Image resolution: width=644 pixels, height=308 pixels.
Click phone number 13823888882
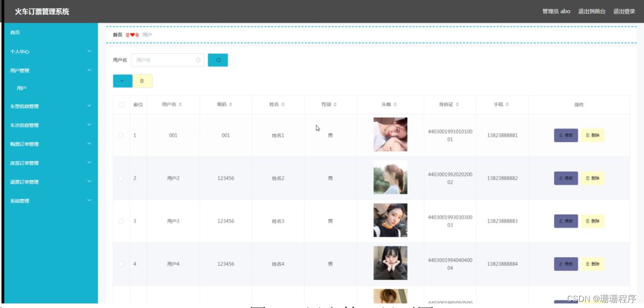[502, 178]
